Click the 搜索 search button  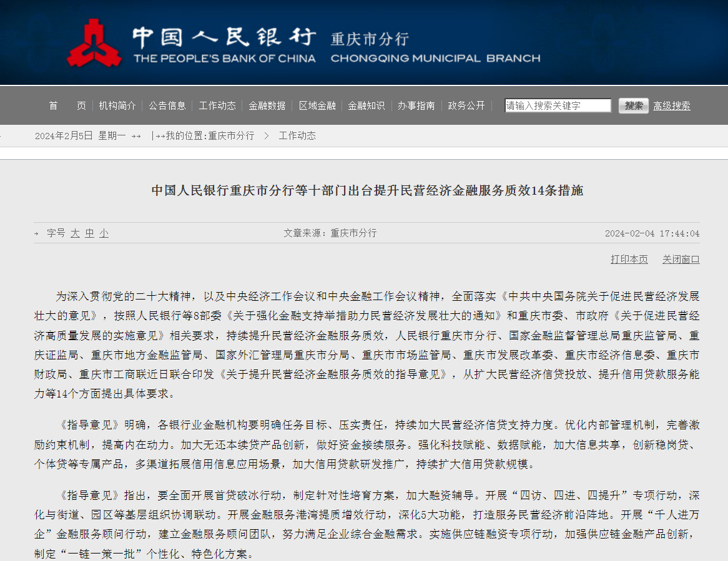(x=633, y=105)
